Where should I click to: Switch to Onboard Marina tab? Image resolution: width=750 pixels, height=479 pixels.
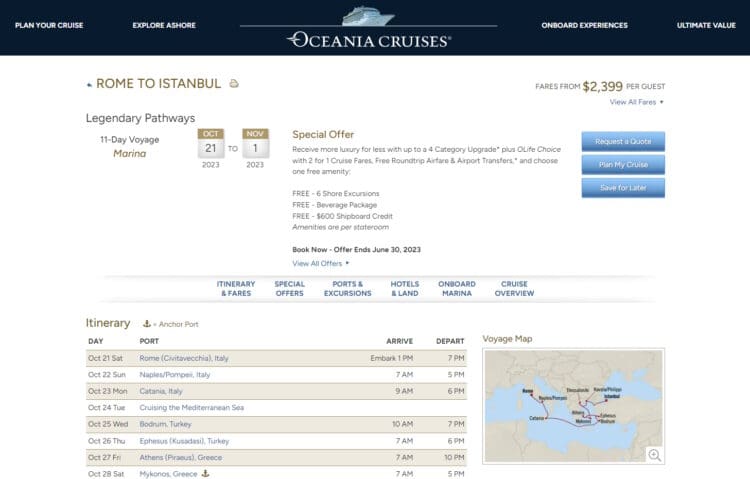[x=457, y=289]
